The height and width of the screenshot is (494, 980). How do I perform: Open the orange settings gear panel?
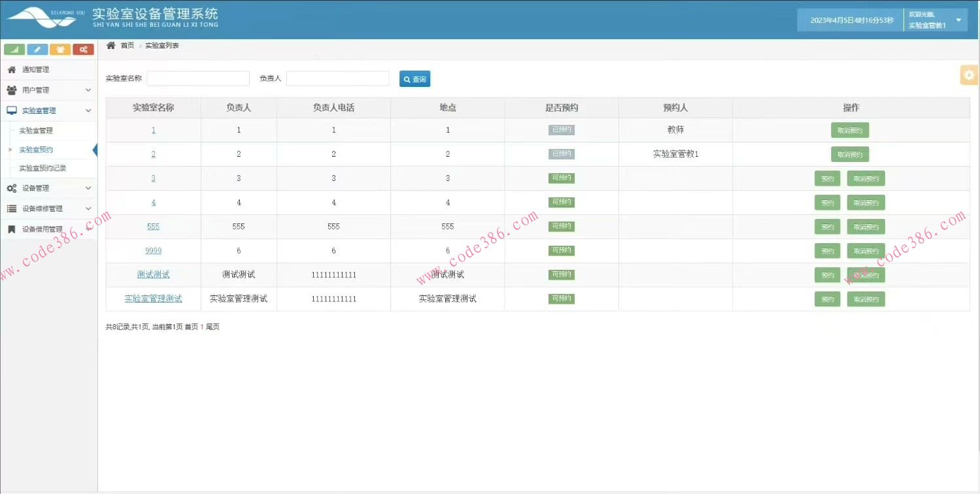(x=969, y=75)
